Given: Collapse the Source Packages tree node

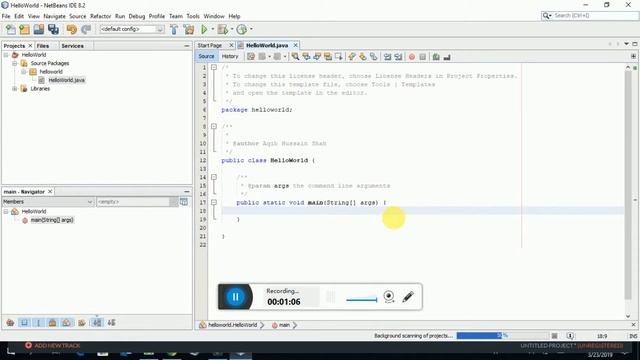Looking at the screenshot, I should tap(15, 63).
